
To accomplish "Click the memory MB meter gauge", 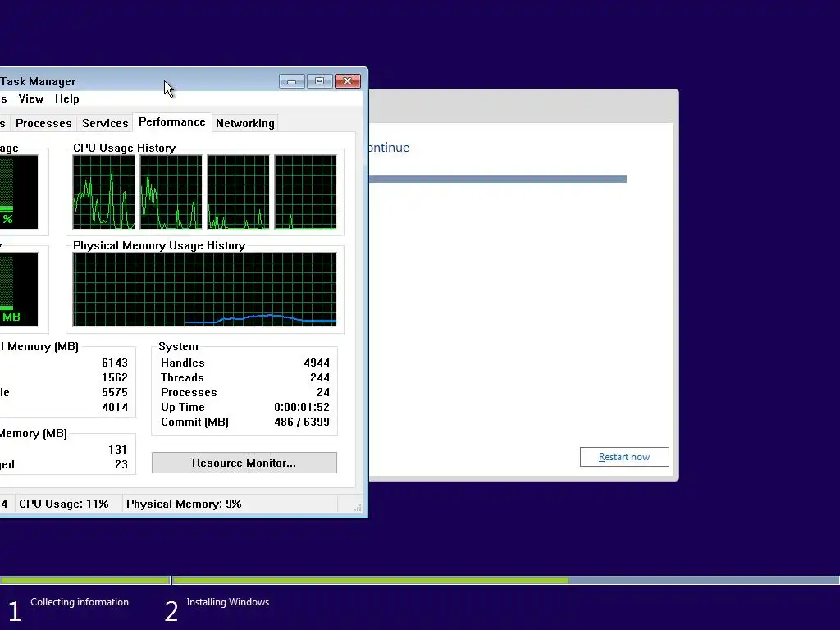I will tap(19, 290).
